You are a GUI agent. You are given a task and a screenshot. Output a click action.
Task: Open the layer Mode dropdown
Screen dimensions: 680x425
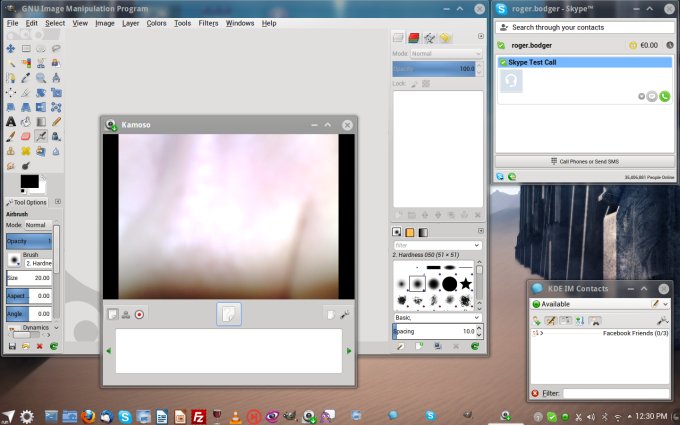445,53
